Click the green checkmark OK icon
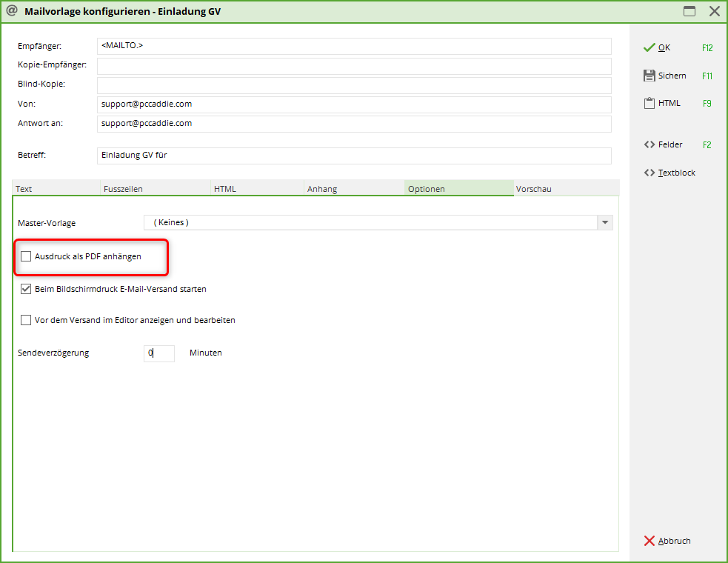The width and height of the screenshot is (728, 563). pos(649,47)
